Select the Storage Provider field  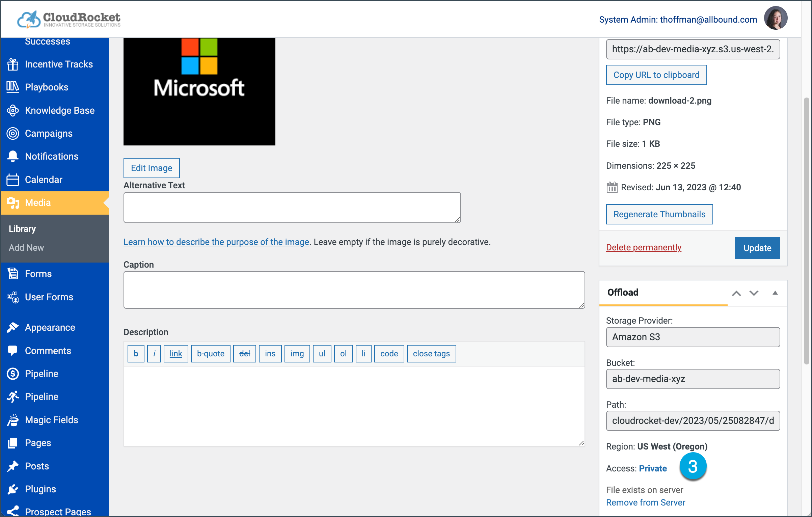[x=693, y=337]
